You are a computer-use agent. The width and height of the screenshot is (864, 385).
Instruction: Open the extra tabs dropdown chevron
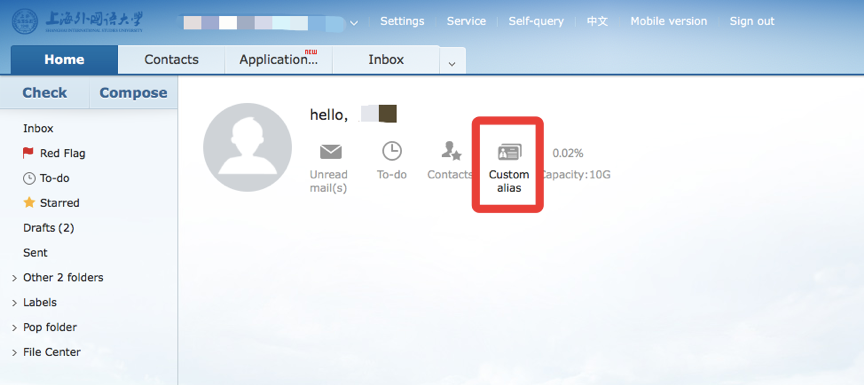pos(452,64)
